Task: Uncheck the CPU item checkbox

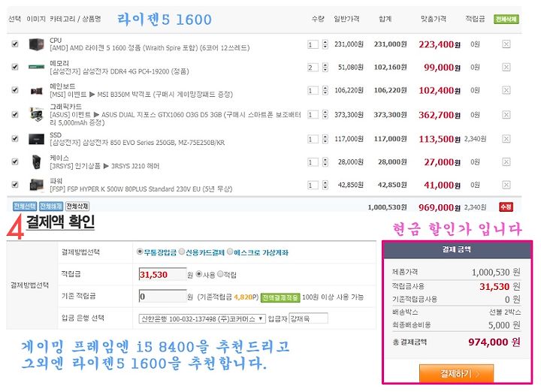Action: [15, 44]
